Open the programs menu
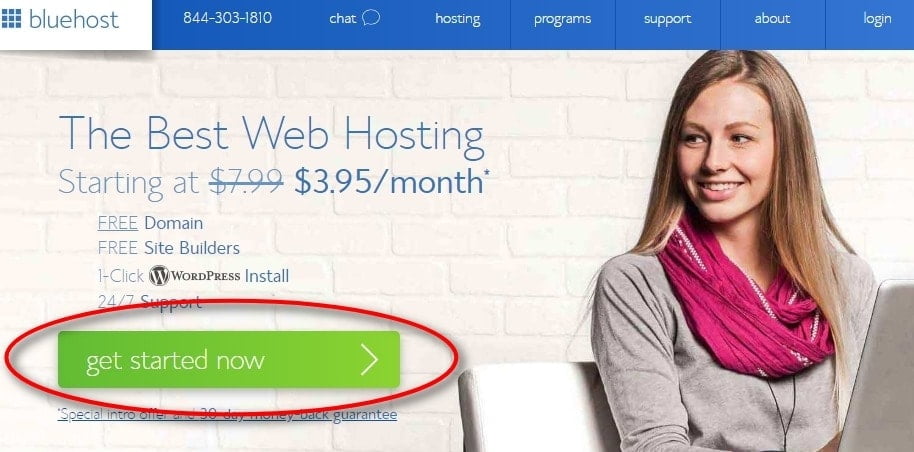The height and width of the screenshot is (452, 914). 563,19
